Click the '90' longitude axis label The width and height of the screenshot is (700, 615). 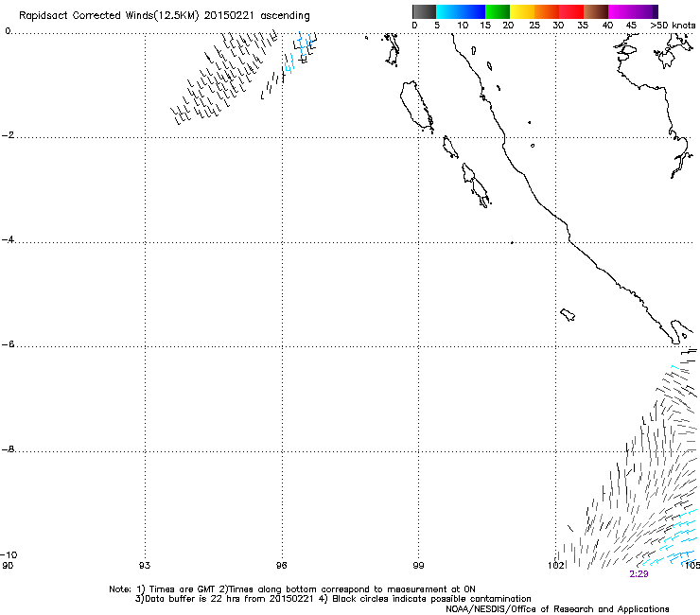(8, 566)
